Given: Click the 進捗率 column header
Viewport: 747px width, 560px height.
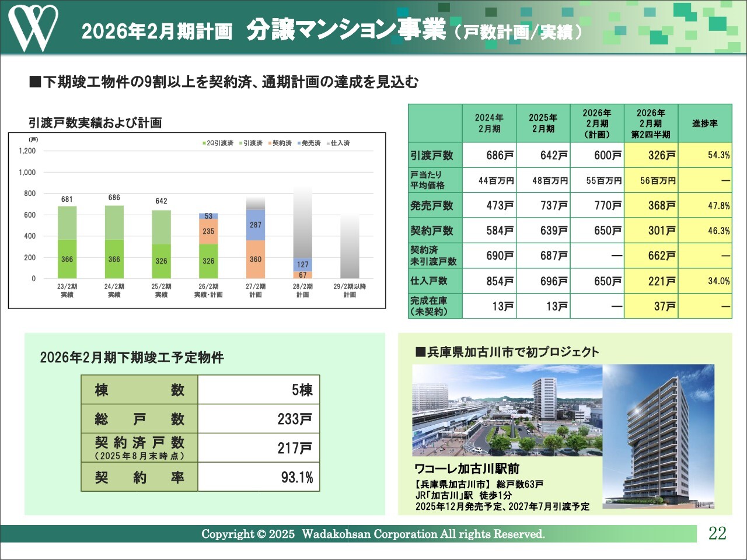Looking at the screenshot, I should point(705,124).
